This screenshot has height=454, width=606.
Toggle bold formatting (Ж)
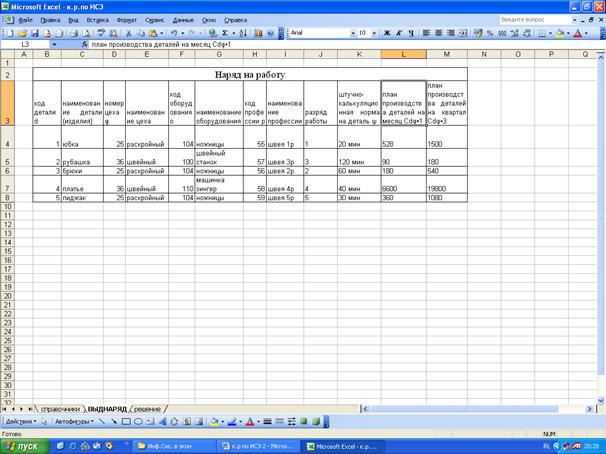point(387,34)
